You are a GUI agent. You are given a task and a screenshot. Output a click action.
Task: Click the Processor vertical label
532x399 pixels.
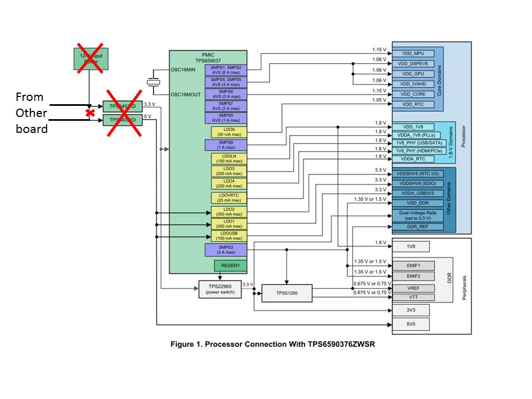tap(463, 136)
